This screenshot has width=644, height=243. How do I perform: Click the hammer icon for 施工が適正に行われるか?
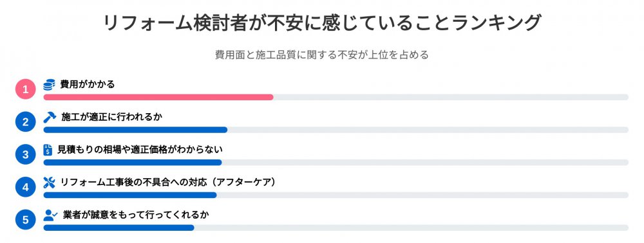click(50, 117)
